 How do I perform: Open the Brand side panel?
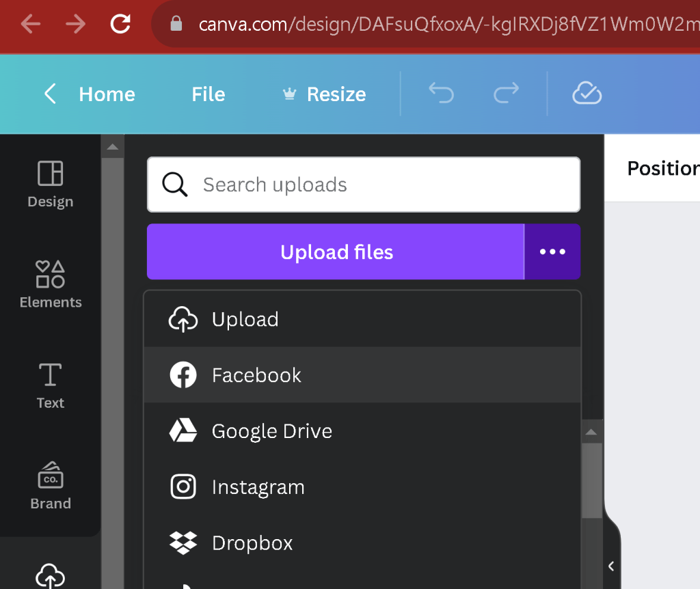[x=51, y=487]
